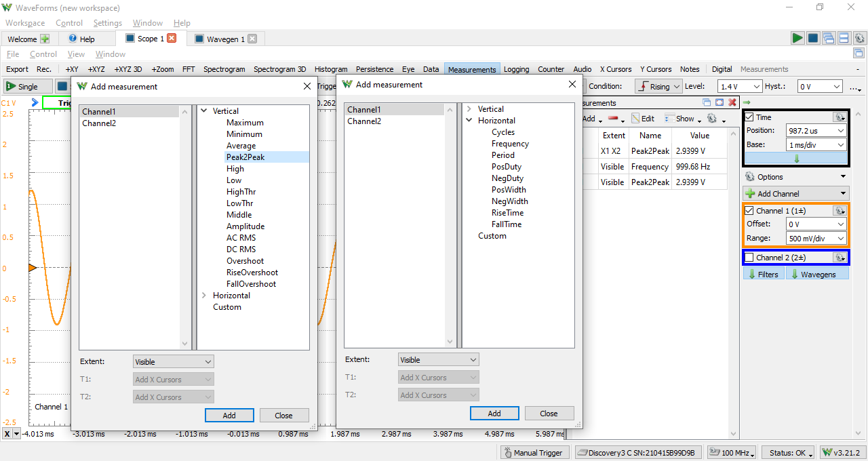Open Channel 2 gear options
The image size is (868, 461).
pos(840,258)
